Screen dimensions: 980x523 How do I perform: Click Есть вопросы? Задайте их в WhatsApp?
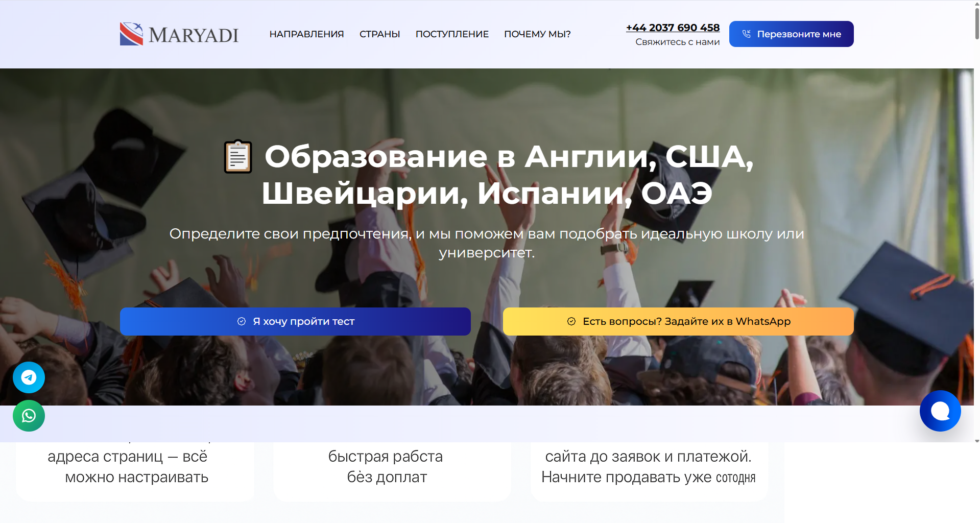tap(678, 321)
